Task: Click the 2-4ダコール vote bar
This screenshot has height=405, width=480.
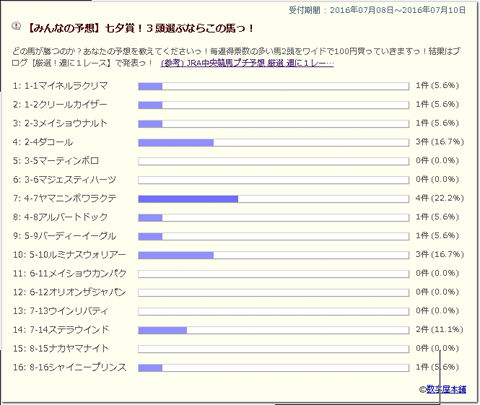Action: click(274, 143)
